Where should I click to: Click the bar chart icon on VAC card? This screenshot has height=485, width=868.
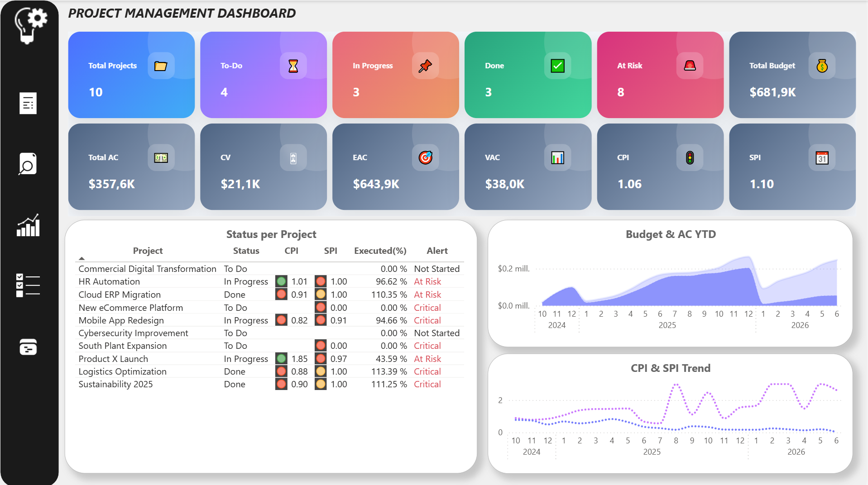click(x=557, y=158)
